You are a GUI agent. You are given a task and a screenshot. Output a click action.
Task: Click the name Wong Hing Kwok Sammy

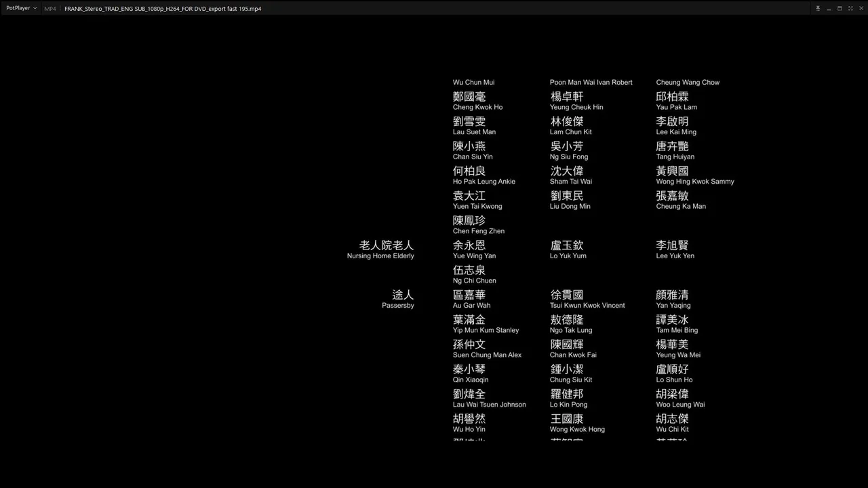695,182
